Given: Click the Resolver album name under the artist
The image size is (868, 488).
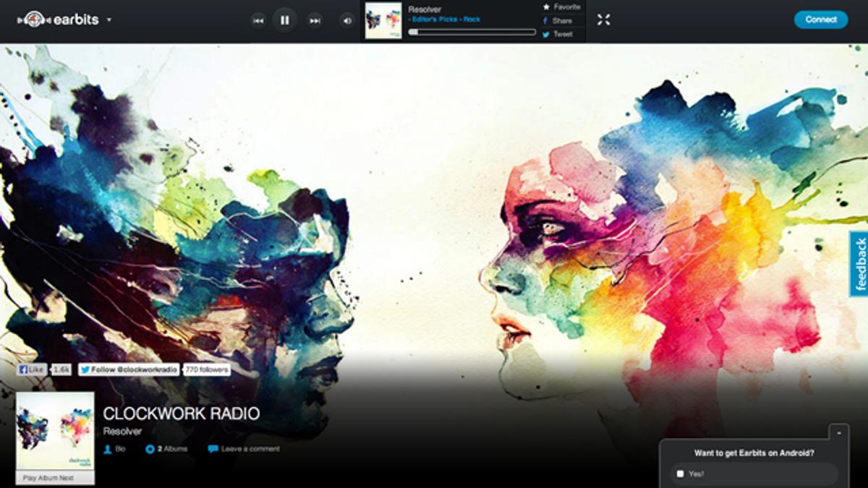Looking at the screenshot, I should [122, 431].
